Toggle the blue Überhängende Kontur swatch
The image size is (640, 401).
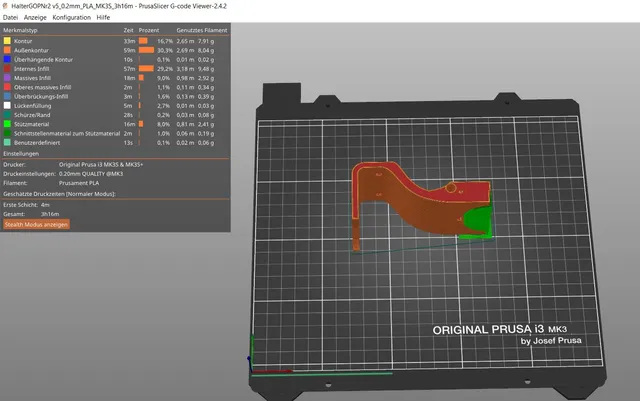pyautogui.click(x=7, y=60)
